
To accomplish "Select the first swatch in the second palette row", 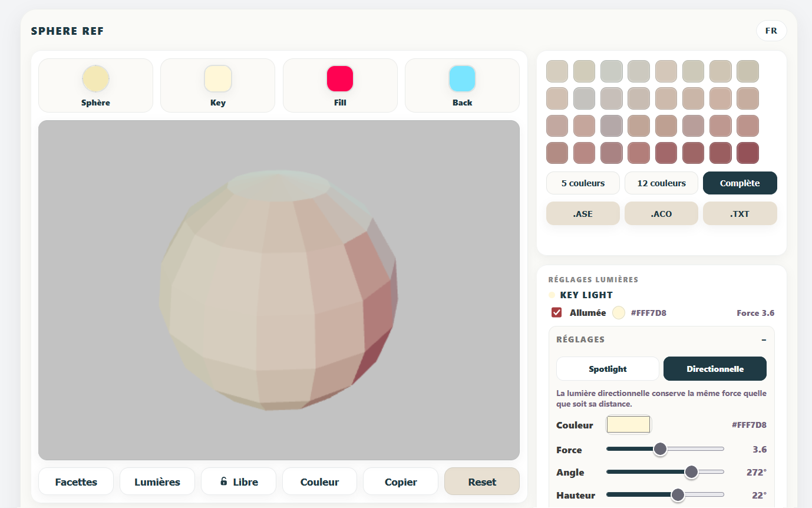I will (x=557, y=98).
